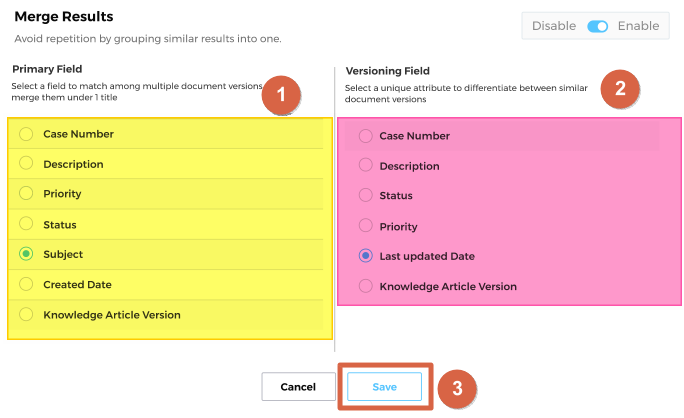684x418 pixels.
Task: Select Last updated Date versioning option
Action: pyautogui.click(x=365, y=256)
